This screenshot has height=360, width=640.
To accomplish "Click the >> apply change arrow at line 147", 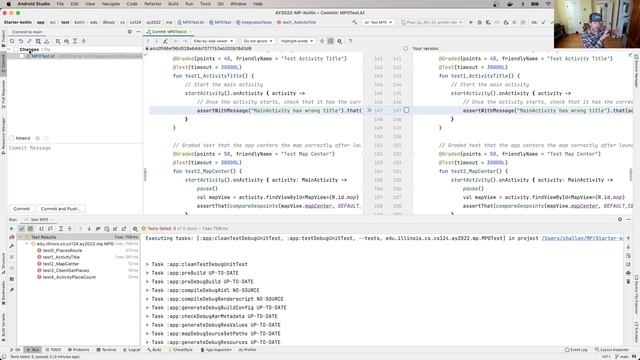I will tap(369, 111).
